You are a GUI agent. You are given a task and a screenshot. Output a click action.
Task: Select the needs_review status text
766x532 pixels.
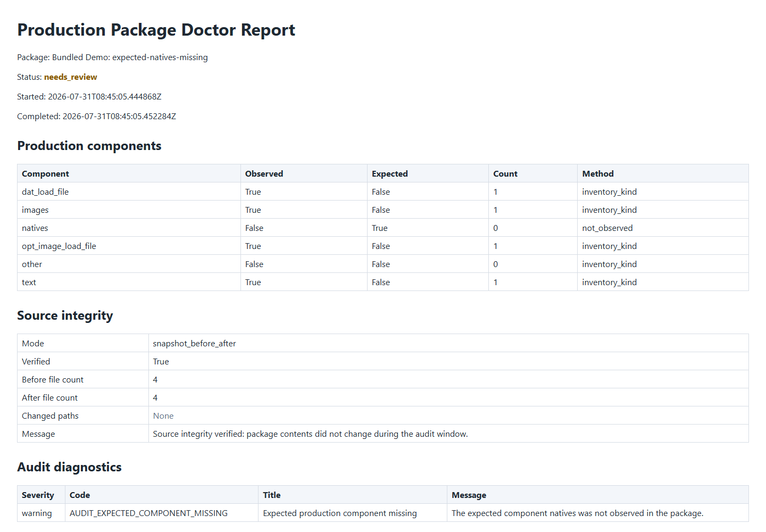[x=70, y=77]
